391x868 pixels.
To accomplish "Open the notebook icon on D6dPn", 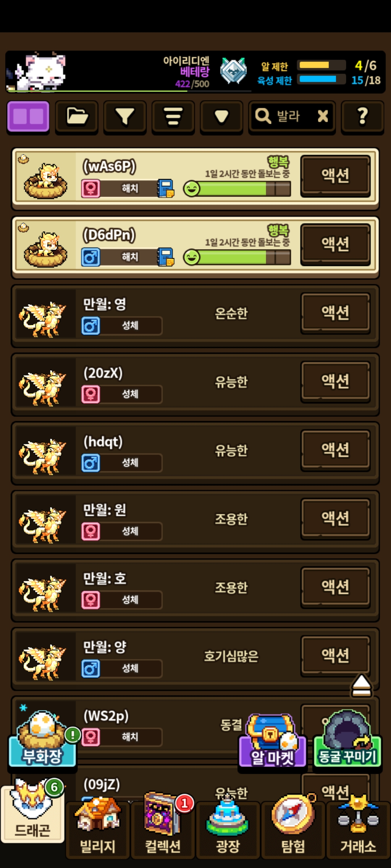I will pos(166,257).
